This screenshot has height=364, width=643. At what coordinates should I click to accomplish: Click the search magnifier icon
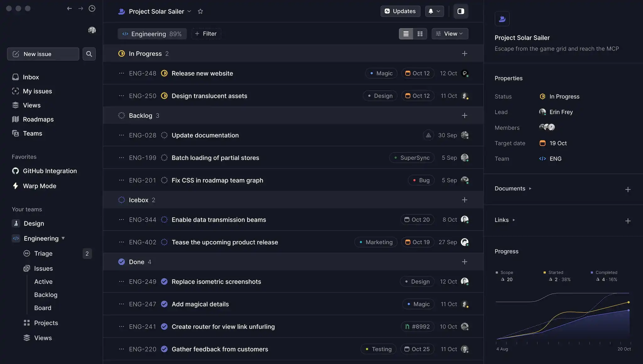[89, 54]
